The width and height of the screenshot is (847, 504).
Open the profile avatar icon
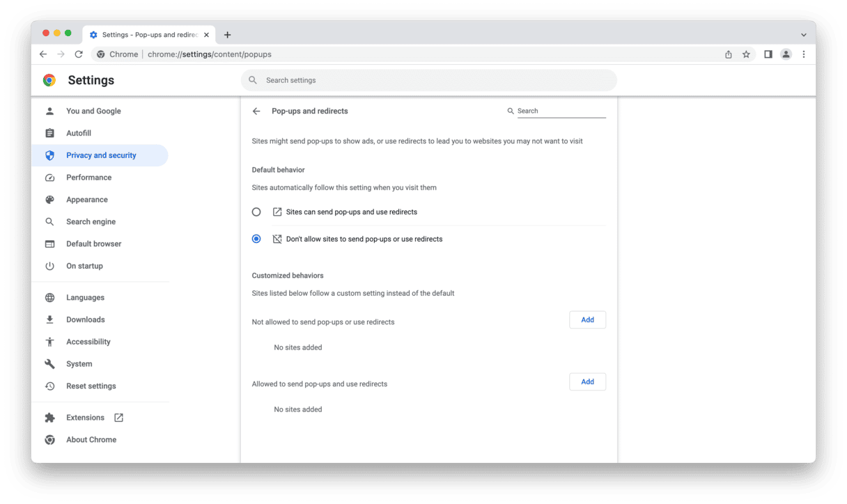point(786,54)
